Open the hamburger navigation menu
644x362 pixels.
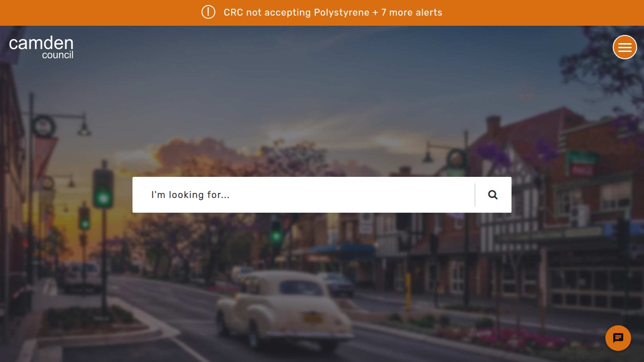[625, 47]
